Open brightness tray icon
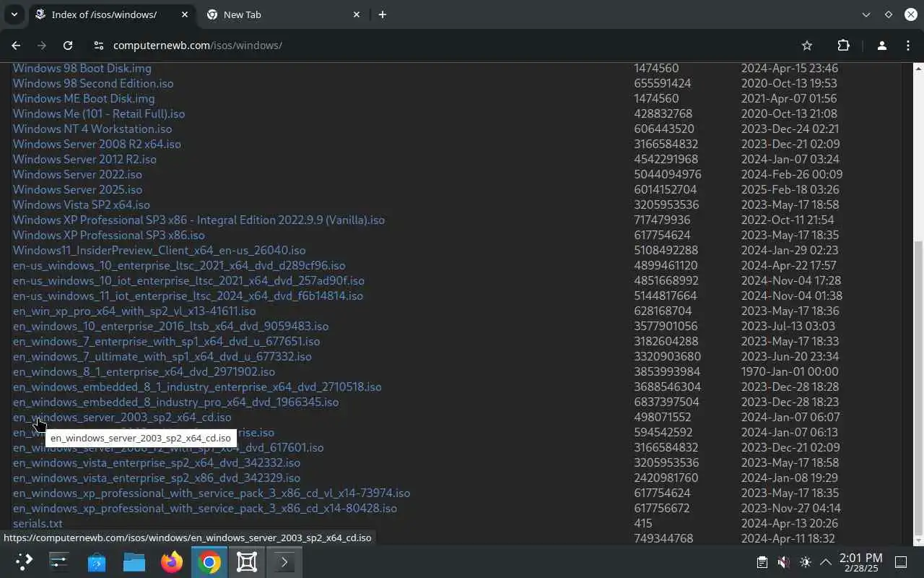This screenshot has height=578, width=924. click(x=806, y=562)
